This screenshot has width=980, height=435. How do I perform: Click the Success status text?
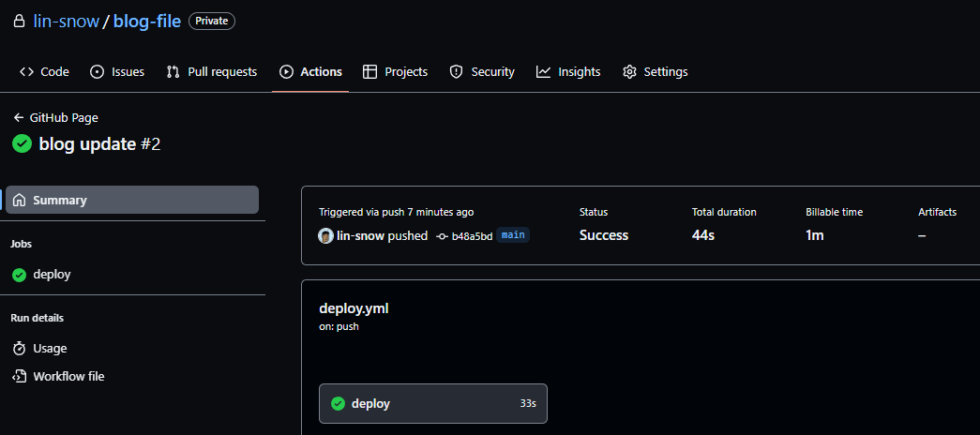[x=604, y=235]
